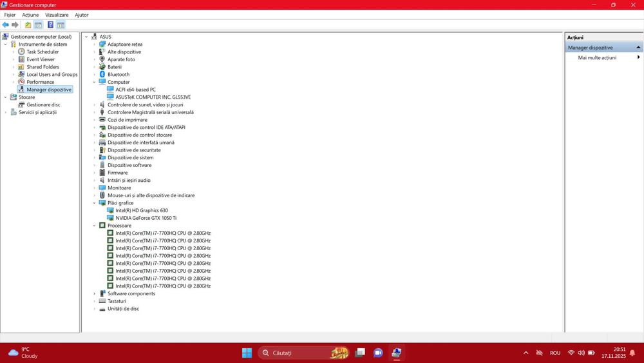Select ACPI x64-based PC

coord(135,90)
